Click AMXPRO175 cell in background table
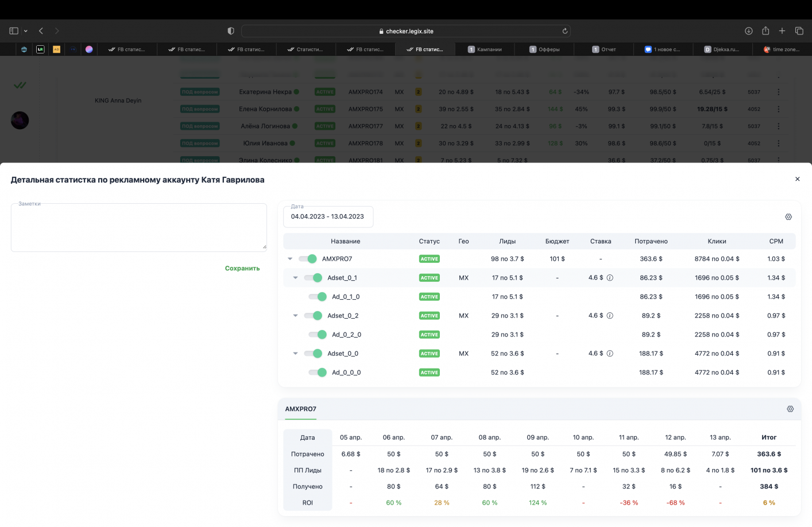The image size is (812, 527). click(366, 109)
